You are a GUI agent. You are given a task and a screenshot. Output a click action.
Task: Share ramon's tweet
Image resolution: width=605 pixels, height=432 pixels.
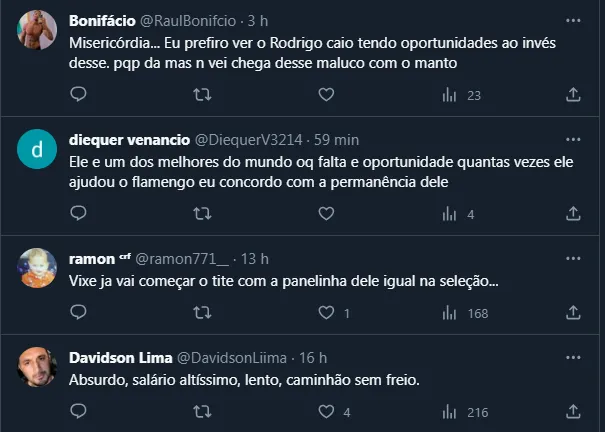573,313
